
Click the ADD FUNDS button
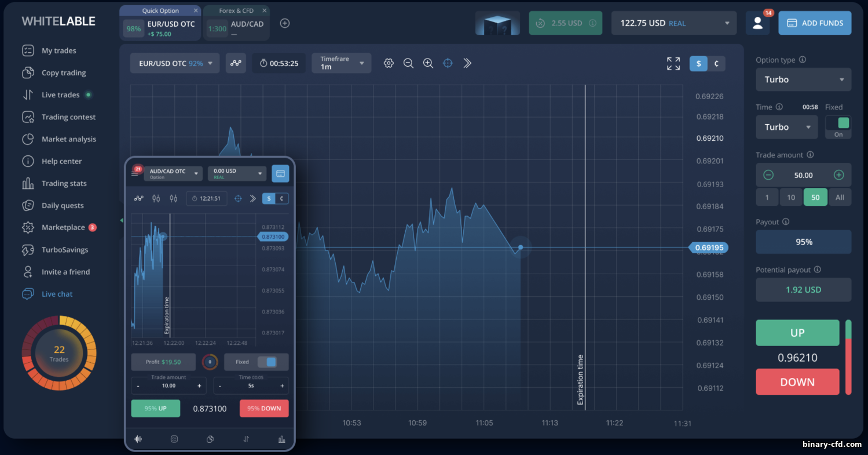click(x=815, y=23)
